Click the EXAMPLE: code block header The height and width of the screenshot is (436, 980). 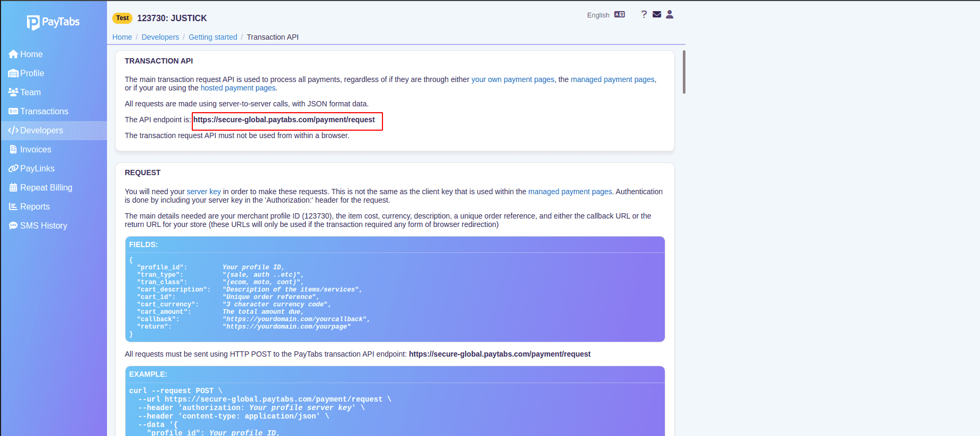point(395,374)
